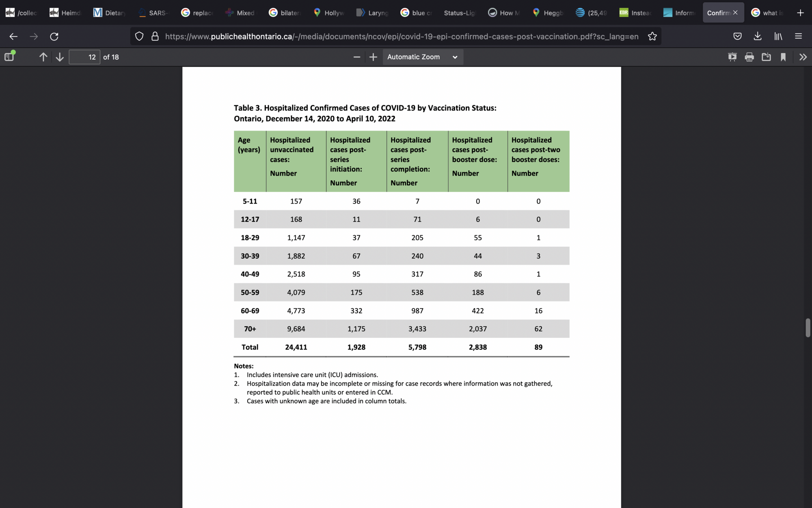
Task: Bookmark this page with star icon
Action: pyautogui.click(x=652, y=36)
